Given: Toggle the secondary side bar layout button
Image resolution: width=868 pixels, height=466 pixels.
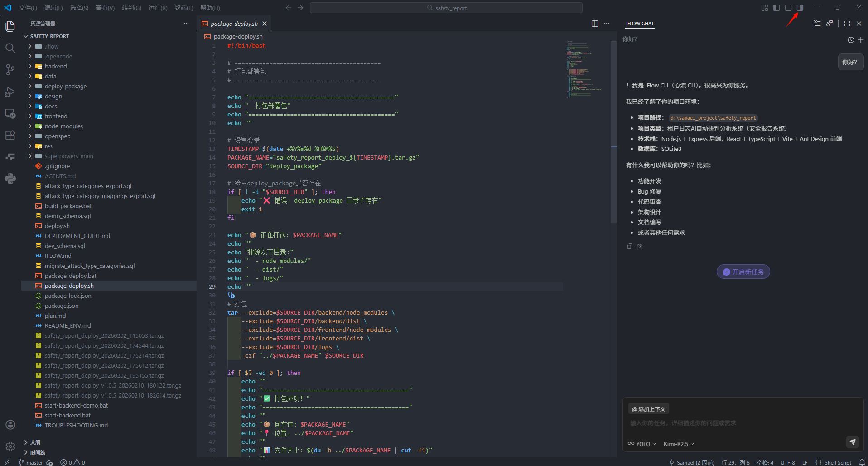Looking at the screenshot, I should [x=800, y=8].
